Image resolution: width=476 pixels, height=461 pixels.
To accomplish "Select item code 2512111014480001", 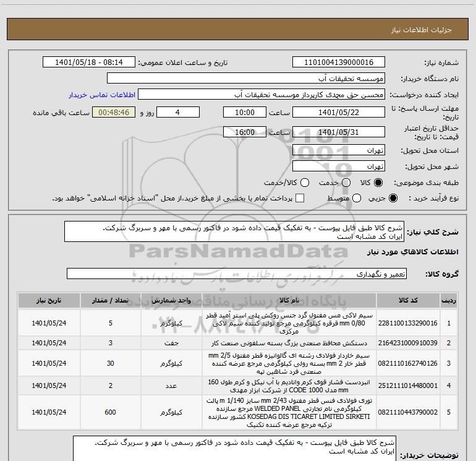I will tap(408, 386).
